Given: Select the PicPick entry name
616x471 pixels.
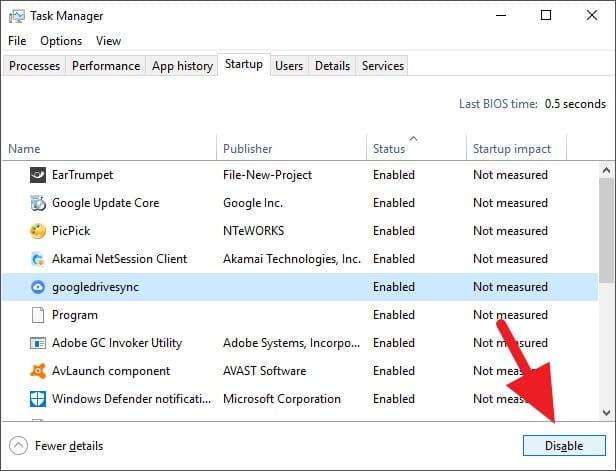Looking at the screenshot, I should click(x=71, y=231).
